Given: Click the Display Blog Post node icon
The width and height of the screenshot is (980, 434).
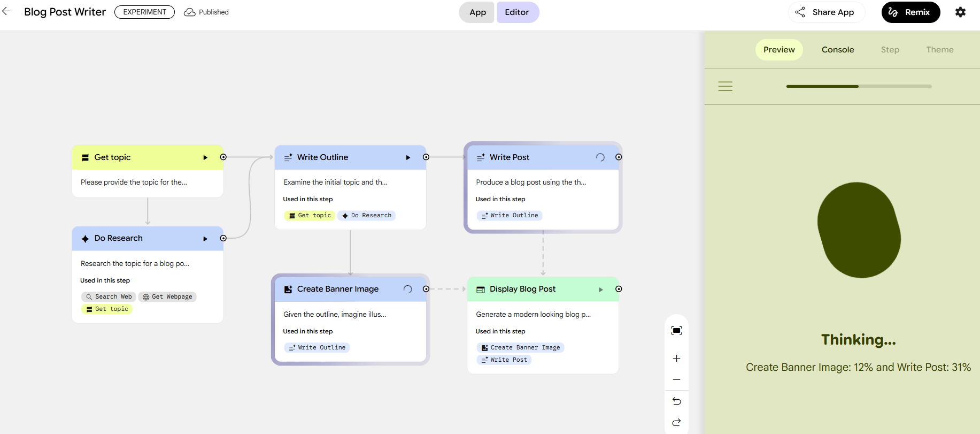Looking at the screenshot, I should pos(481,290).
